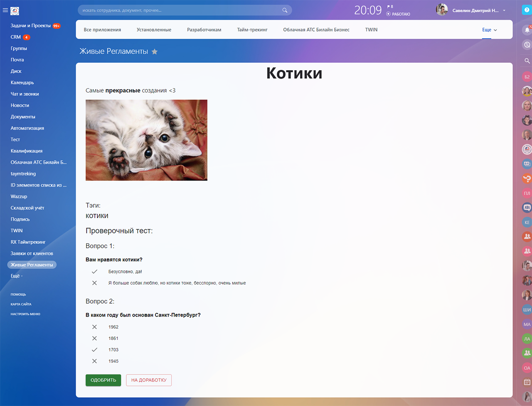Switch to the Все приложения tab

coord(102,30)
